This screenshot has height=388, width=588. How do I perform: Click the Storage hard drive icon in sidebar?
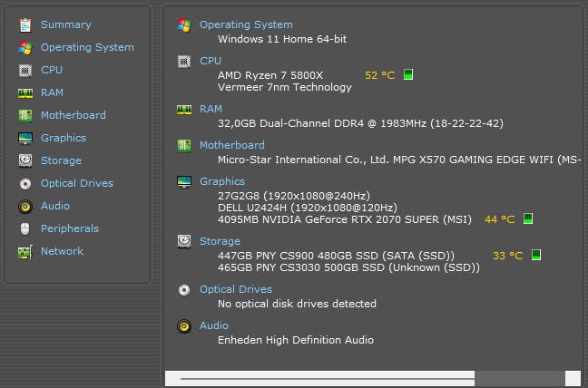(25, 160)
